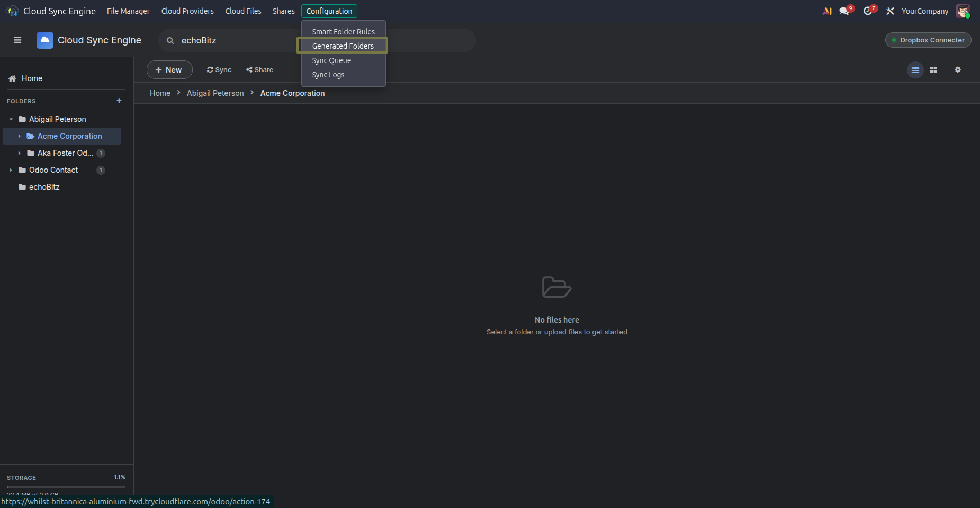Open the file manager settings gear
This screenshot has width=980, height=508.
[x=958, y=70]
